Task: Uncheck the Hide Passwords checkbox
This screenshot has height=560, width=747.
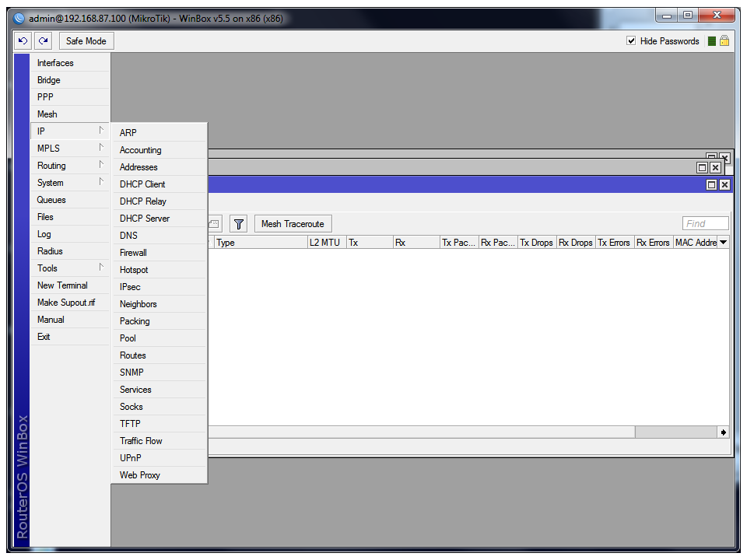Action: (x=631, y=41)
